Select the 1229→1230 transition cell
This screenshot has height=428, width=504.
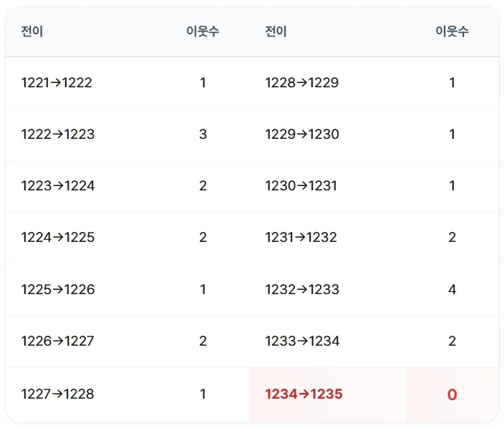pos(302,134)
